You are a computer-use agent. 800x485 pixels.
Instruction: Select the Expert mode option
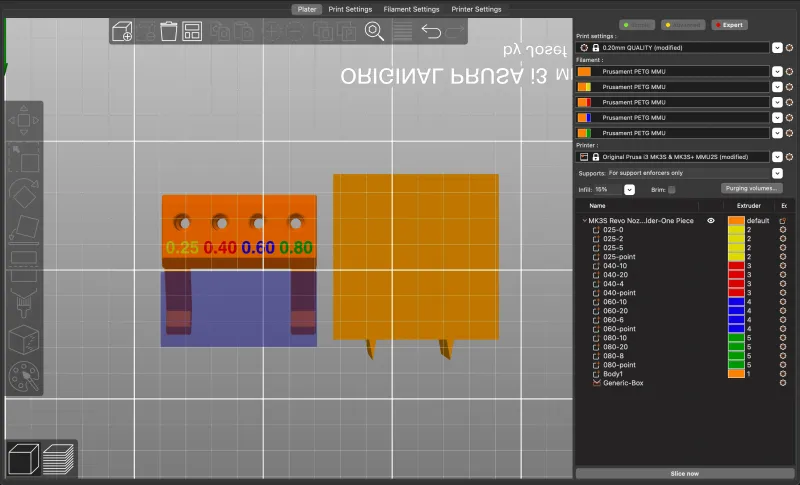click(730, 23)
